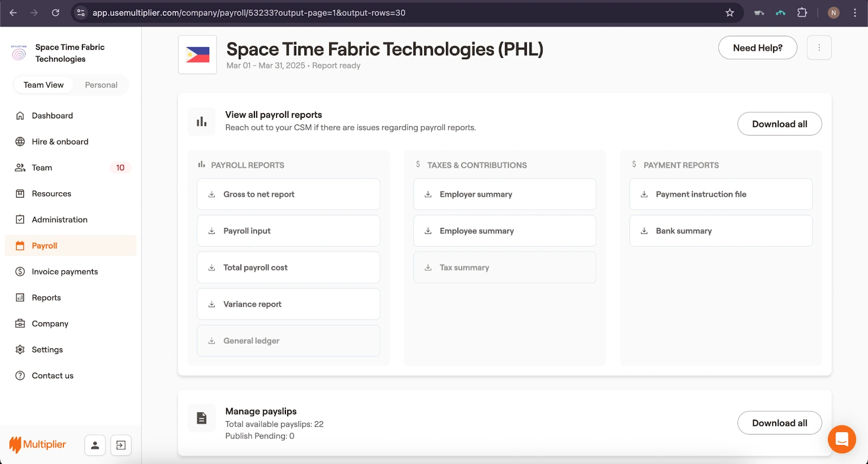This screenshot has height=464, width=868.
Task: Click the Space Time Fabric company logo
Action: point(19,53)
